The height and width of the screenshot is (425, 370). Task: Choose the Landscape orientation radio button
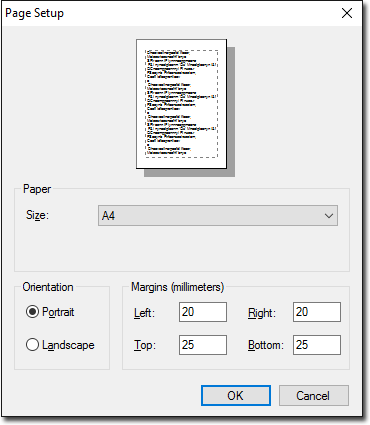32,345
